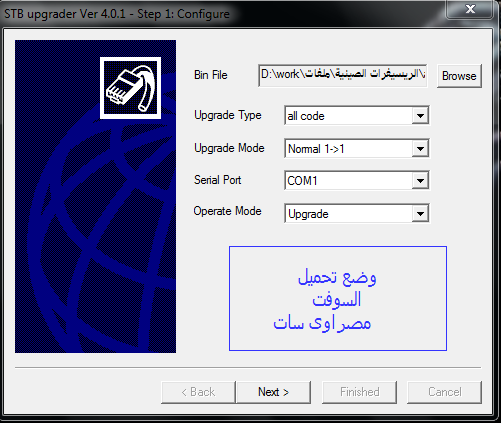Click the Next > button

[x=273, y=392]
